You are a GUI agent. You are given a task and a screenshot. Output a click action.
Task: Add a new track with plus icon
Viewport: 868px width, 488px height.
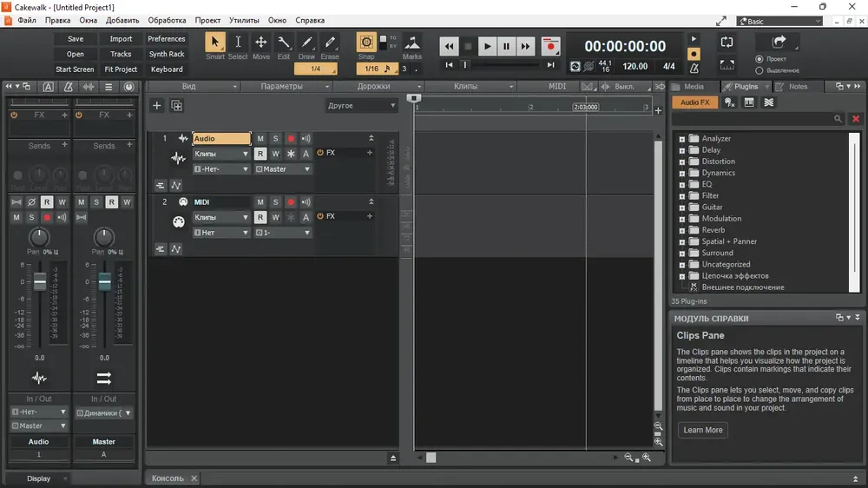tap(156, 105)
